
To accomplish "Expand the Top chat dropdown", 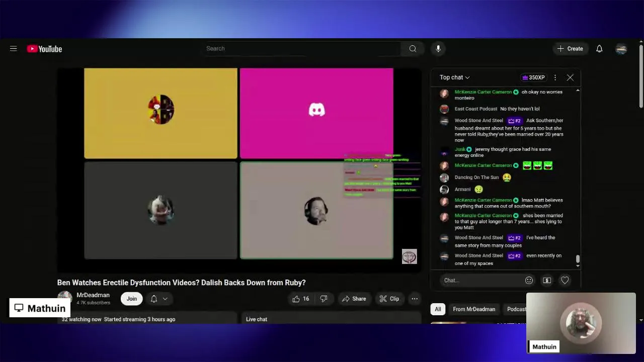I will click(x=455, y=77).
